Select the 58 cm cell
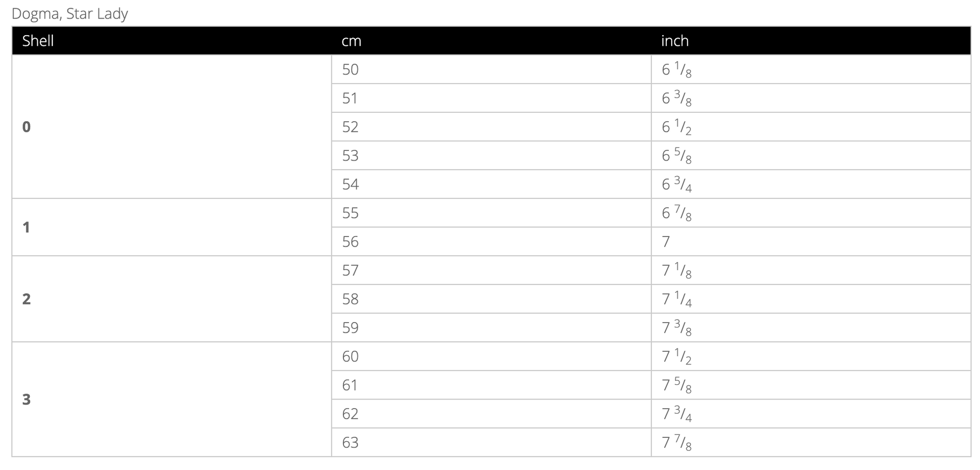This screenshot has height=470, width=980. (351, 299)
